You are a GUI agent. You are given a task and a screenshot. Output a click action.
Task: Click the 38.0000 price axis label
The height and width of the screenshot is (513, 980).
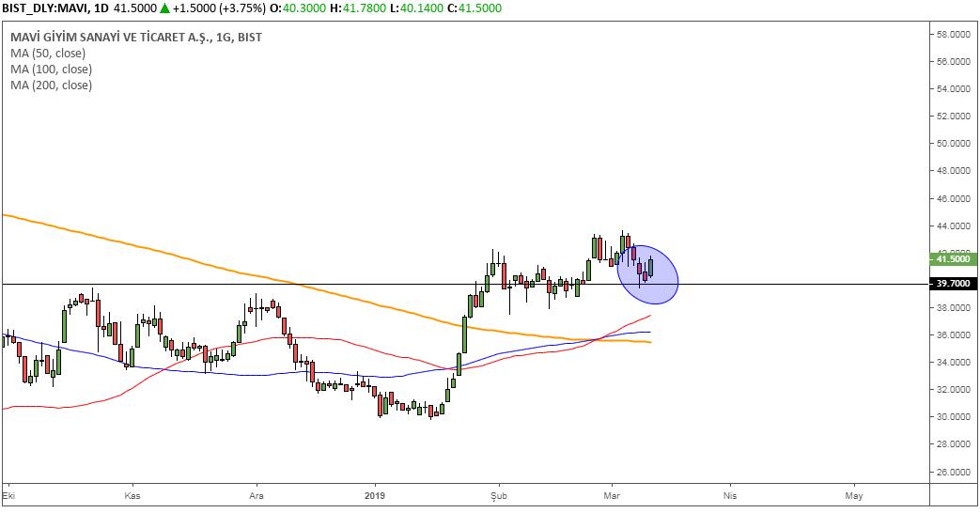(953, 307)
